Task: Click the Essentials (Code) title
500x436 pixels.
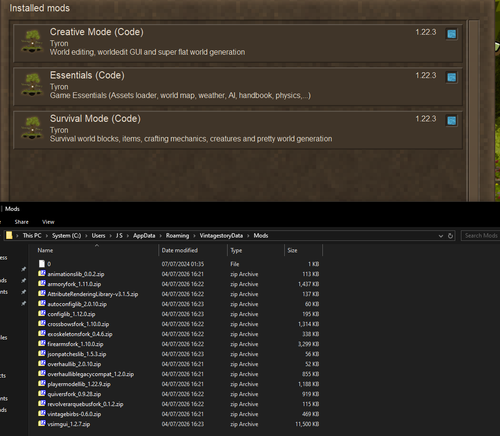Action: coord(87,75)
